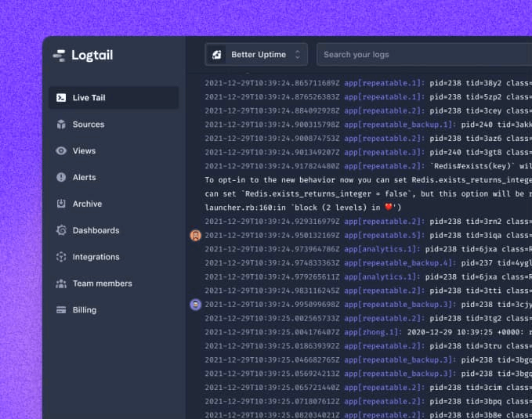Click the Better Uptime team logo

coord(218,55)
